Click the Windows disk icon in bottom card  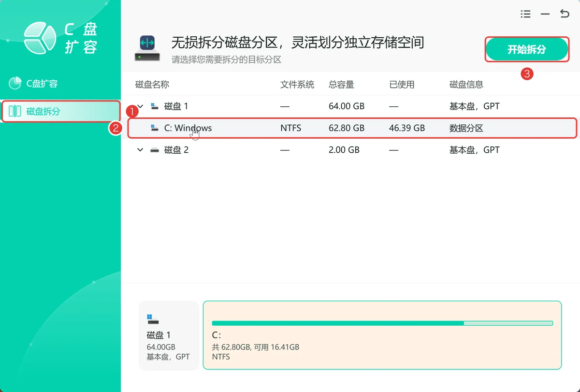coord(153,319)
